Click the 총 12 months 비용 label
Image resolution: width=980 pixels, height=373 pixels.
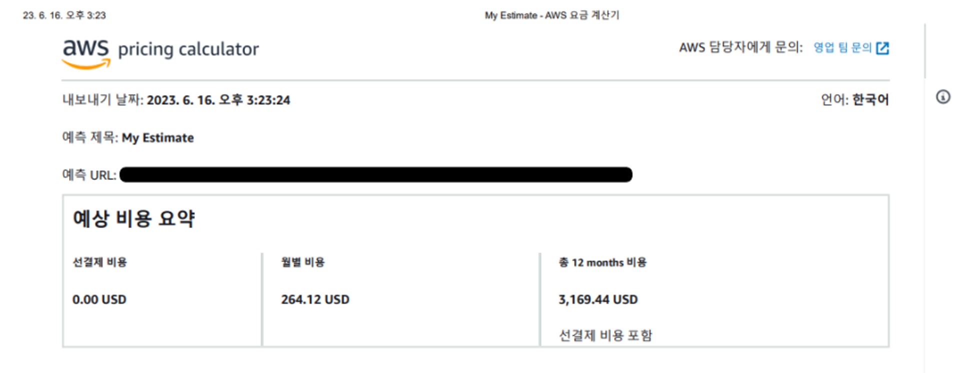(x=602, y=262)
